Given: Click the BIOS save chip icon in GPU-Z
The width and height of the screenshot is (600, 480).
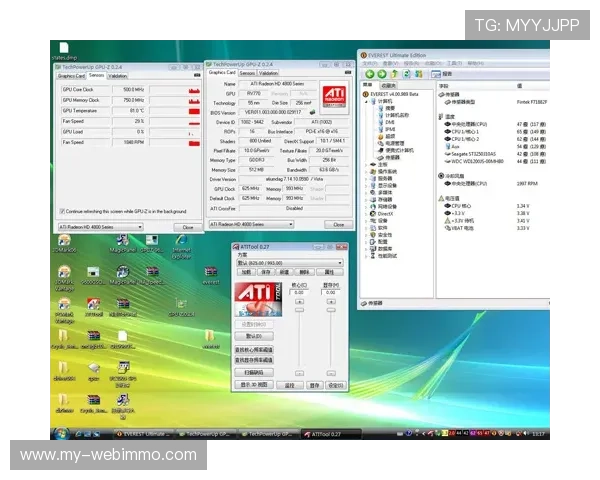Looking at the screenshot, I should tap(312, 112).
